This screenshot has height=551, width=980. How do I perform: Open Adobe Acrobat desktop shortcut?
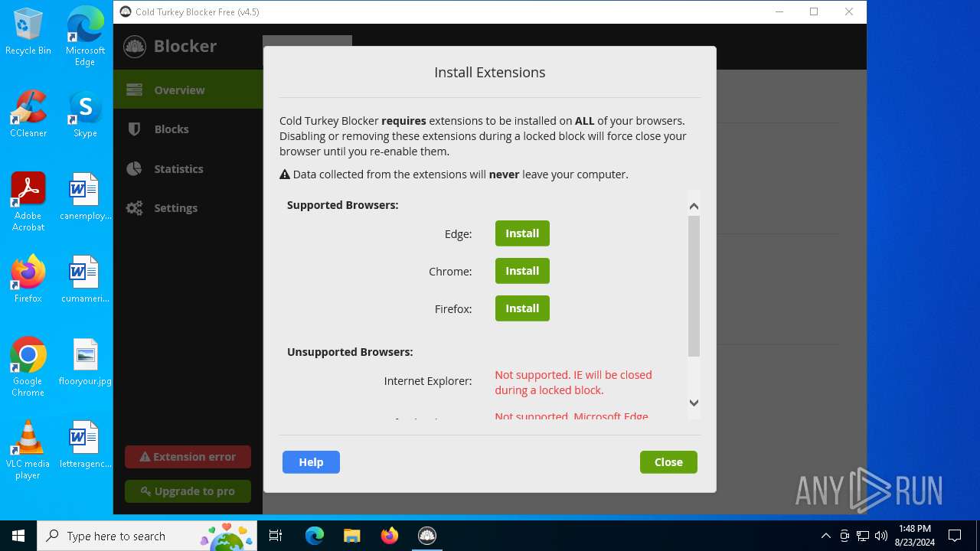pos(28,202)
